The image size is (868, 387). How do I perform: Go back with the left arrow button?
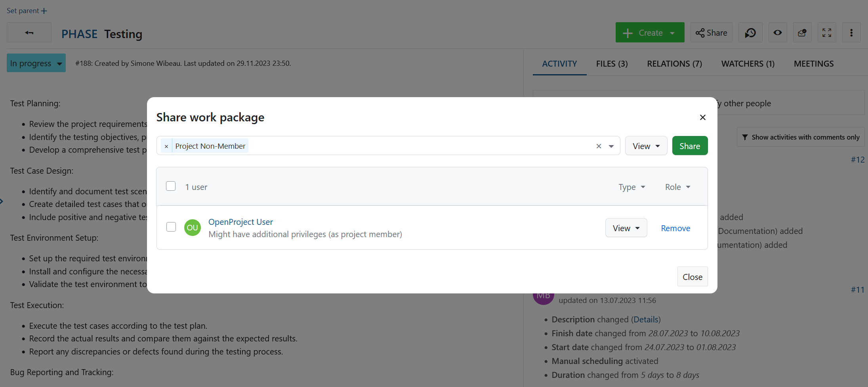coord(29,33)
